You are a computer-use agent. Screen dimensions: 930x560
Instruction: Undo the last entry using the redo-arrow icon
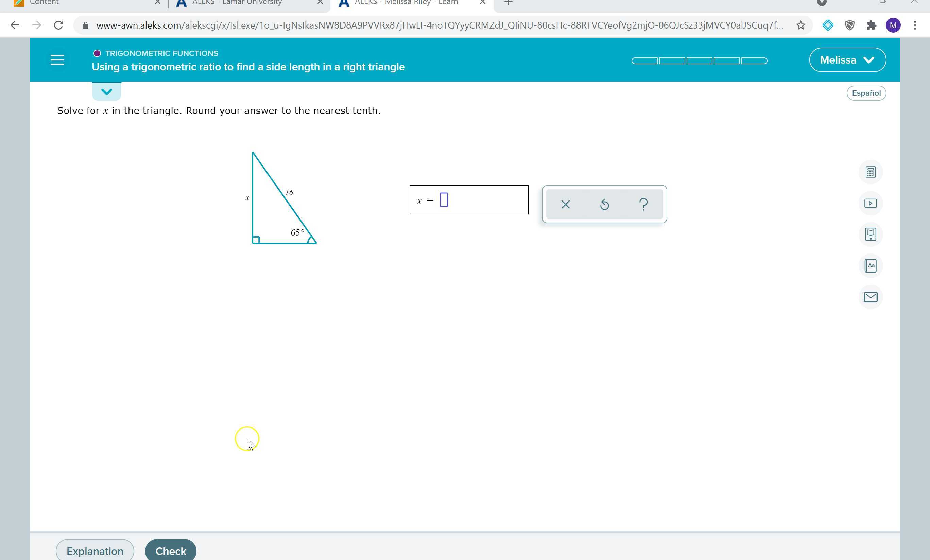[604, 204]
